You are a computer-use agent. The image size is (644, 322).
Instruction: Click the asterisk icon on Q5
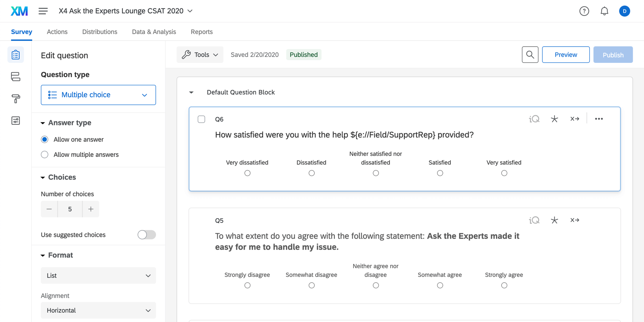click(554, 220)
